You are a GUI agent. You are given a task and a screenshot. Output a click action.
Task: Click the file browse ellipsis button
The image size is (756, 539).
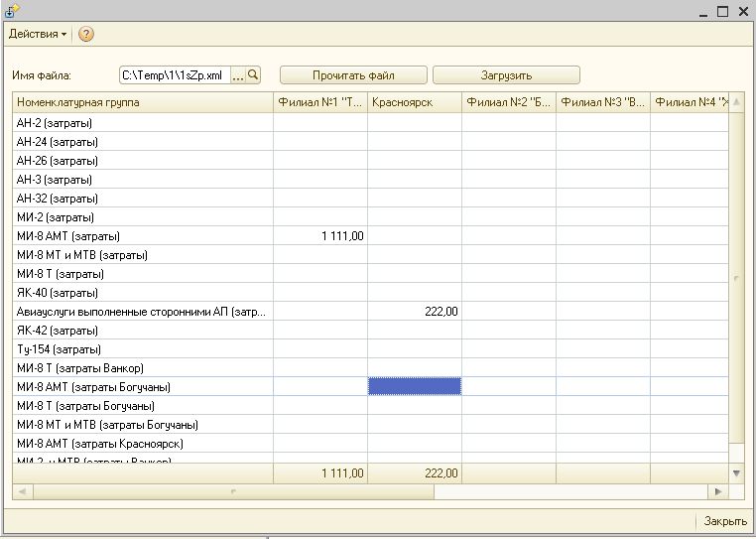[238, 75]
